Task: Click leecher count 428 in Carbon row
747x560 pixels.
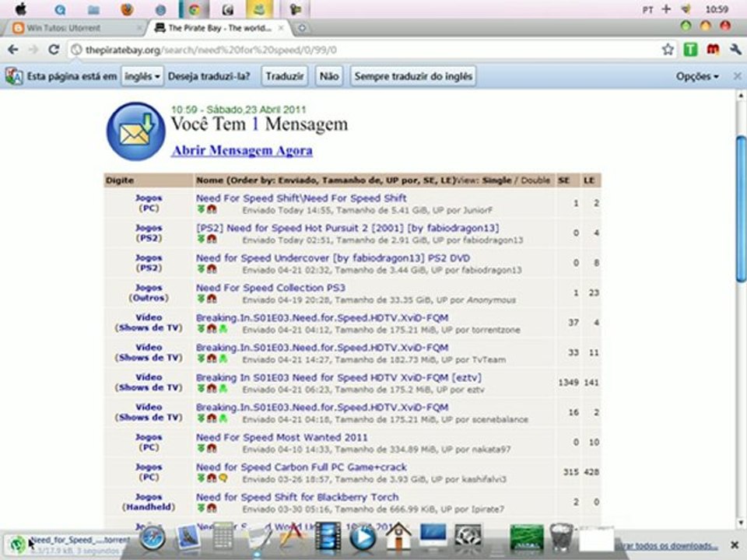Action: tap(591, 472)
